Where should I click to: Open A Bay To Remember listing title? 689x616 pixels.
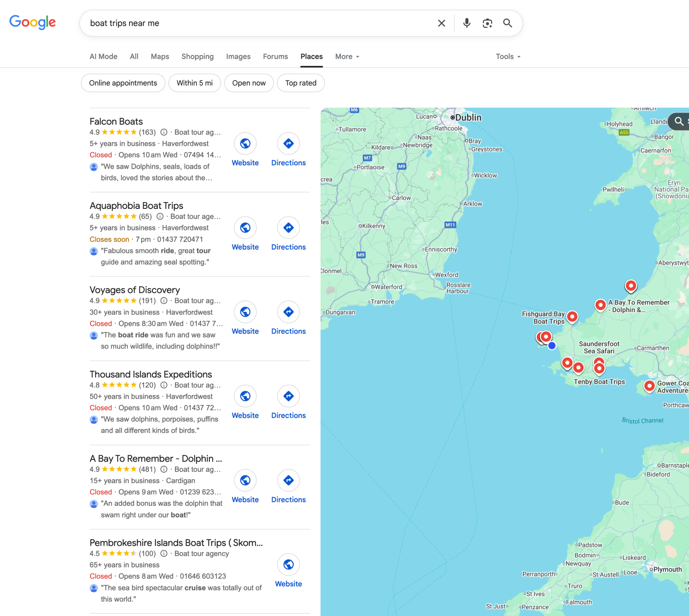point(156,459)
